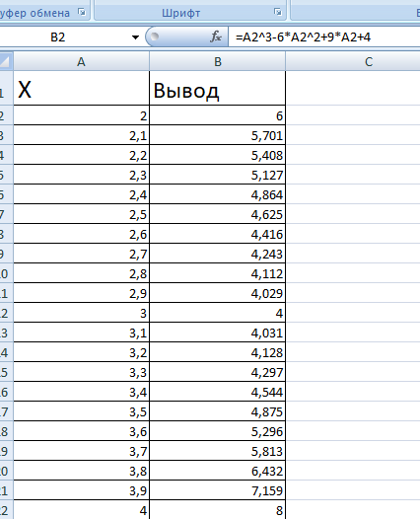Viewport: 420px width, 519px height.
Task: Select column A header
Action: (82, 61)
